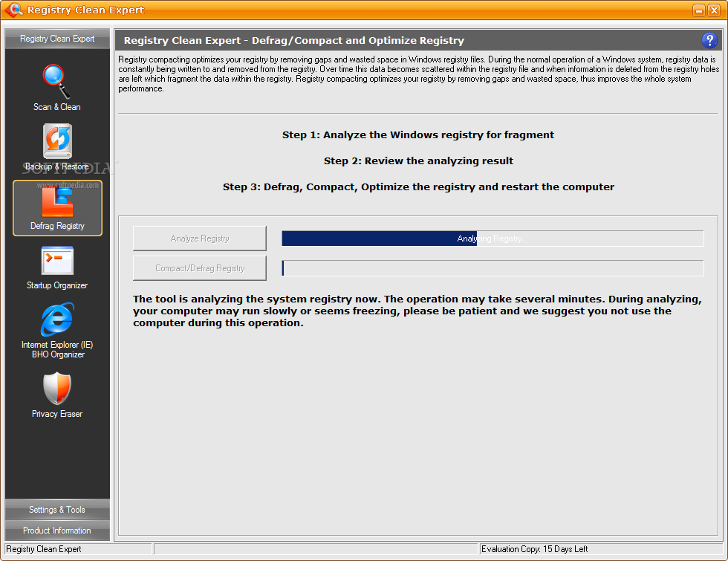Click the tool is analyzing warning message
Image resolution: width=728 pixels, height=561 pixels.
[x=417, y=311]
